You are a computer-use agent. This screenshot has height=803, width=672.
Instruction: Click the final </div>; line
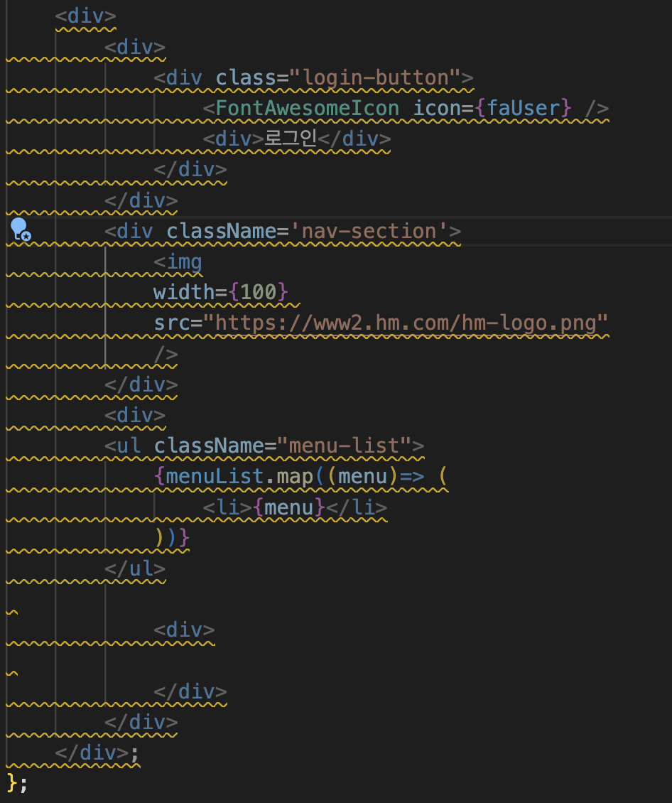point(97,753)
